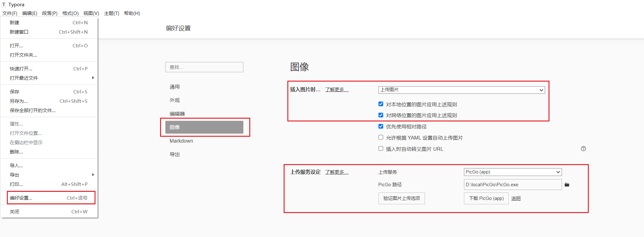
Task: Open the 说明 link
Action: click(x=516, y=198)
